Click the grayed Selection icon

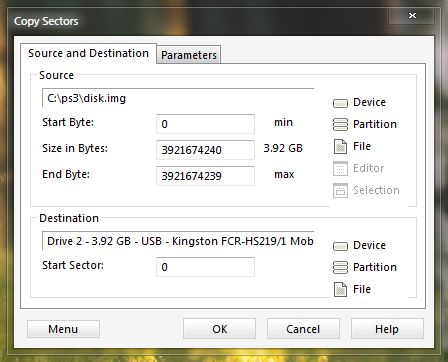pos(340,190)
